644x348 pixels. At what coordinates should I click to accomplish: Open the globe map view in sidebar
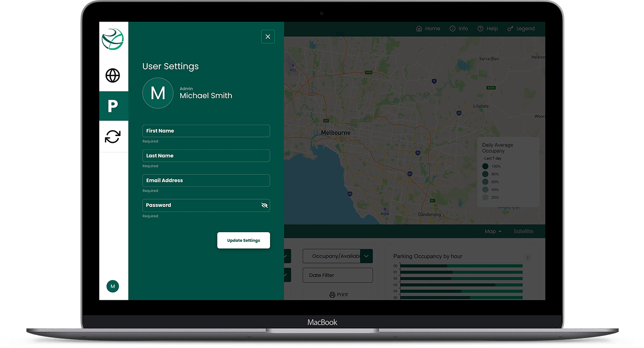click(113, 75)
